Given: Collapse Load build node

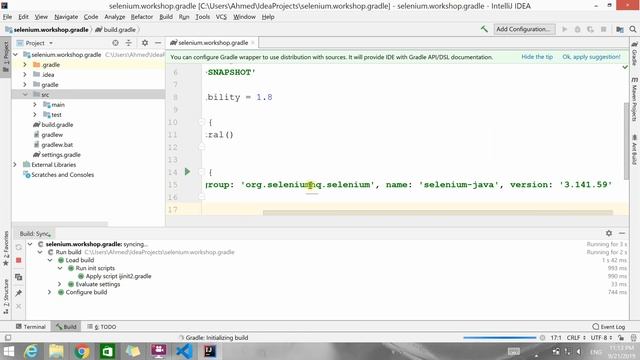Looking at the screenshot, I should pyautogui.click(x=49, y=260).
